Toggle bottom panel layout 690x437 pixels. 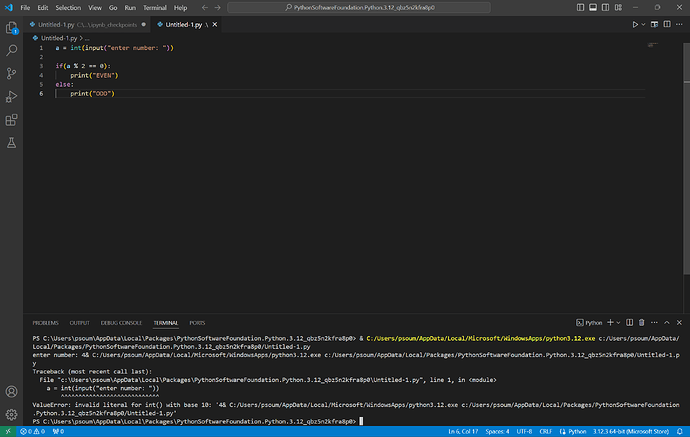tap(593, 7)
